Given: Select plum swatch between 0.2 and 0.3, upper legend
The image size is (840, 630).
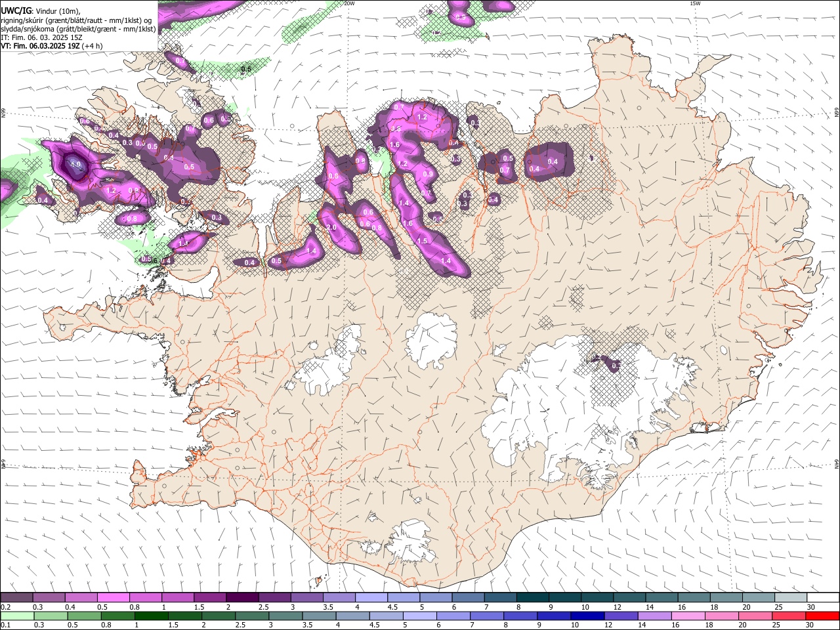Looking at the screenshot, I should (16, 598).
